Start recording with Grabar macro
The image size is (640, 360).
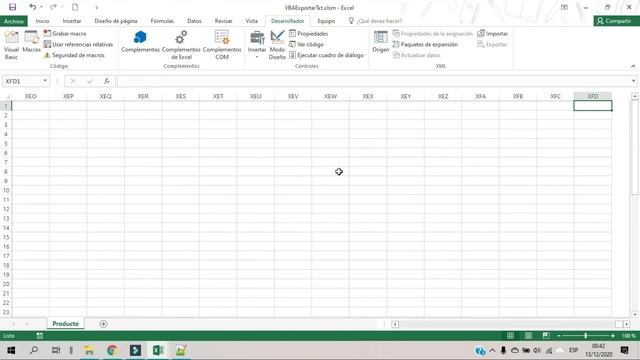65,33
